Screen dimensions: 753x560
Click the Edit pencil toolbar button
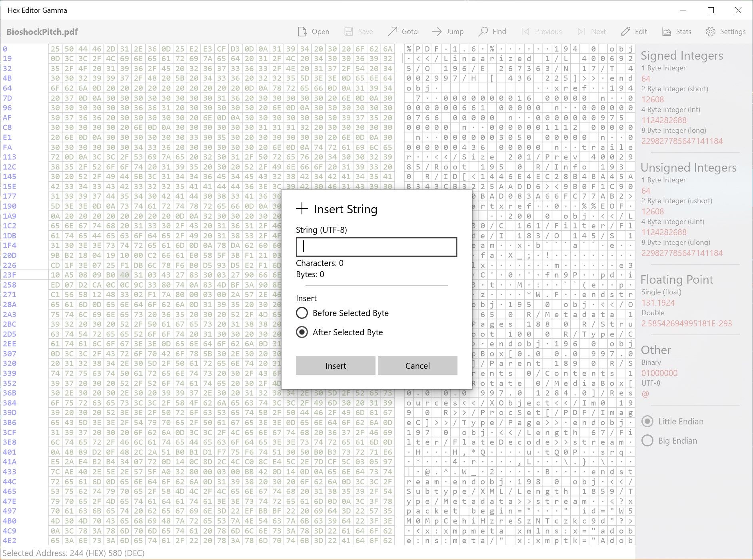tap(634, 32)
